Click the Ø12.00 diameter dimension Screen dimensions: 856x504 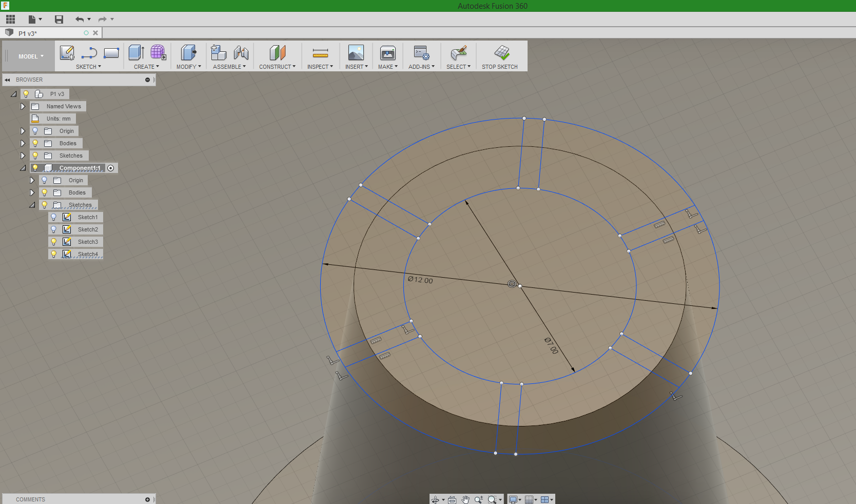click(x=420, y=280)
